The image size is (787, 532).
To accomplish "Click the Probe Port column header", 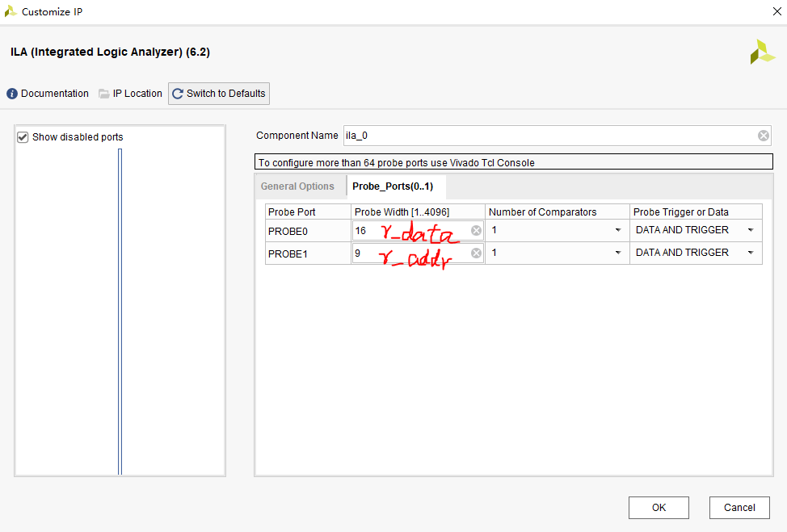I will 308,212.
